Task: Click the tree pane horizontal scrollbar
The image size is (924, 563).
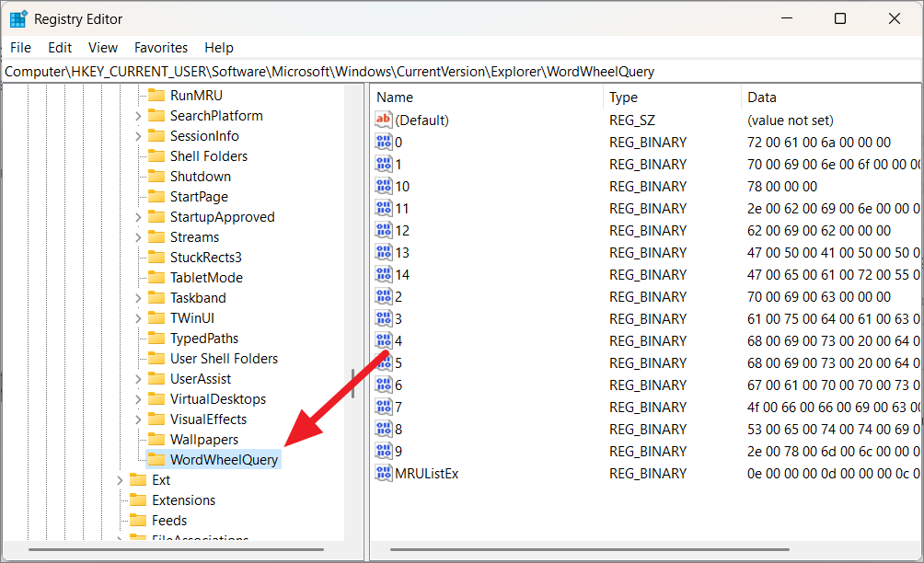Action: pyautogui.click(x=176, y=549)
